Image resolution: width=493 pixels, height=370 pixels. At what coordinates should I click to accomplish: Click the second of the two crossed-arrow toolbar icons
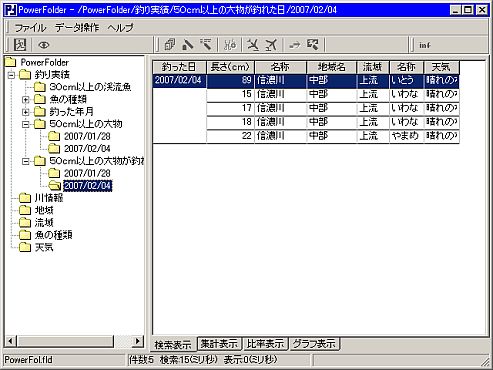271,45
